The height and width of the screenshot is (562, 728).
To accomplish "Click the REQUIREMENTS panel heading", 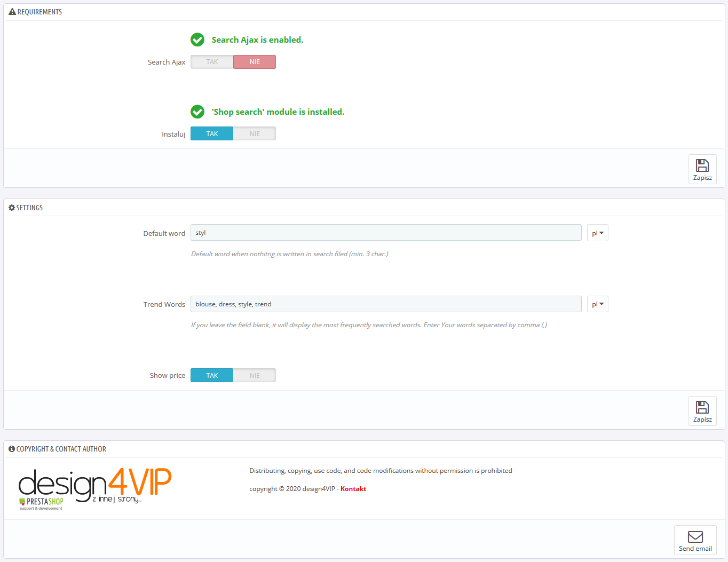I will click(39, 12).
